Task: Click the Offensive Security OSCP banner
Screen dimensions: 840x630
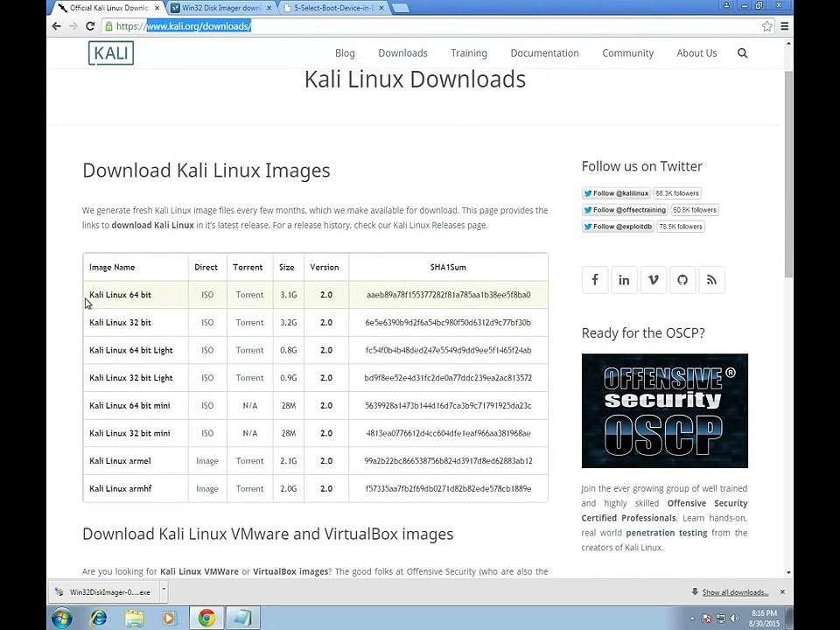Action: [665, 411]
